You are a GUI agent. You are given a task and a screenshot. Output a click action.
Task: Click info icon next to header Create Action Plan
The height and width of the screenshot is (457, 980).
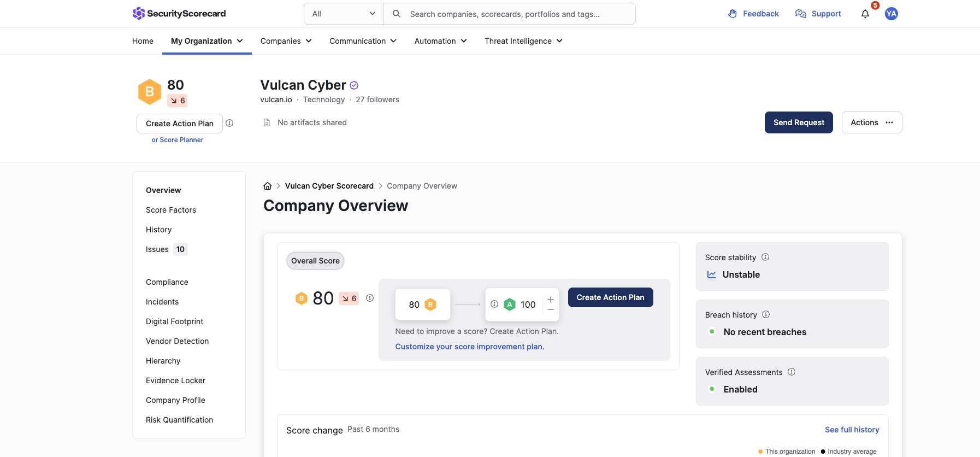coord(230,123)
